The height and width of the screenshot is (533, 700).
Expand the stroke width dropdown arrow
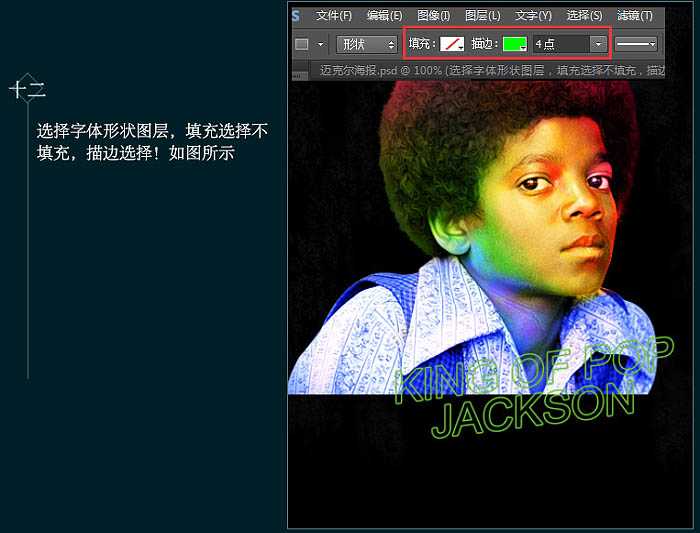[598, 44]
